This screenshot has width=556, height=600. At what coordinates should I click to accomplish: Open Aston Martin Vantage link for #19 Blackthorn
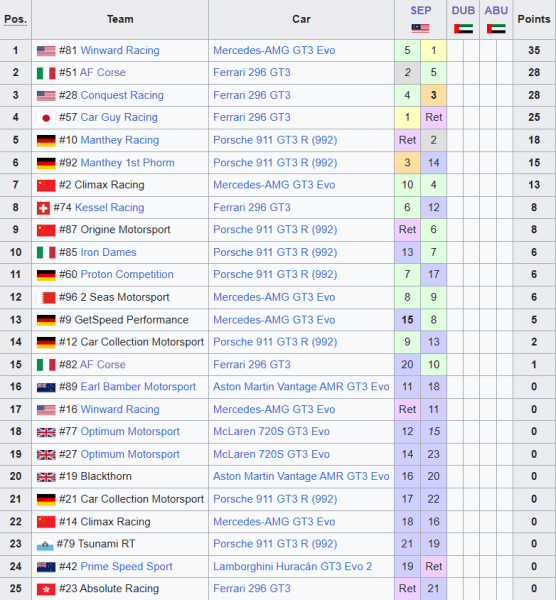301,476
